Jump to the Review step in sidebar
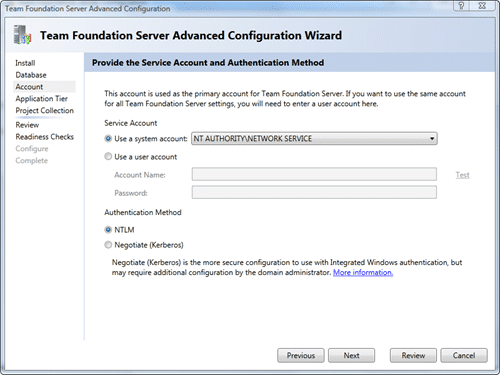The width and height of the screenshot is (500, 375). click(27, 125)
